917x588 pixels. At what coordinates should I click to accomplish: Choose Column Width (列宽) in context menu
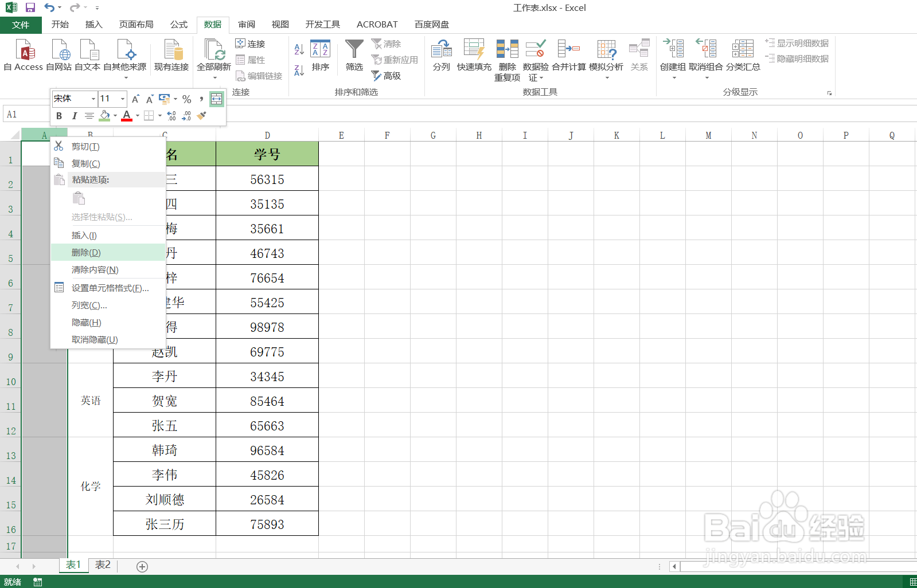[108, 305]
